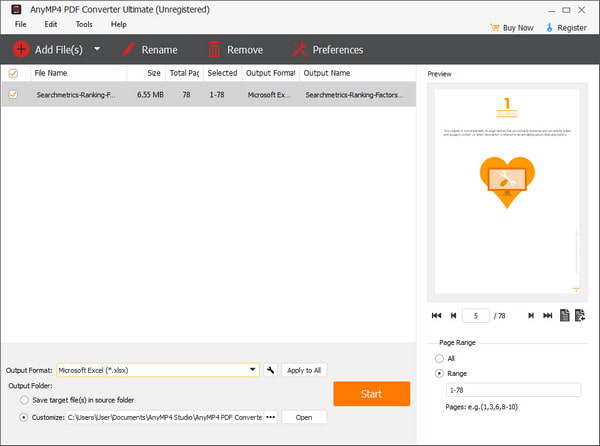This screenshot has height=446, width=600.
Task: Click the Open folder button
Action: [x=304, y=417]
